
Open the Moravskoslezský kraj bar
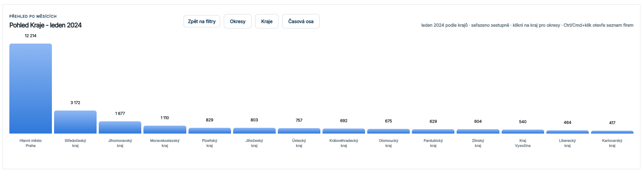[x=165, y=130]
